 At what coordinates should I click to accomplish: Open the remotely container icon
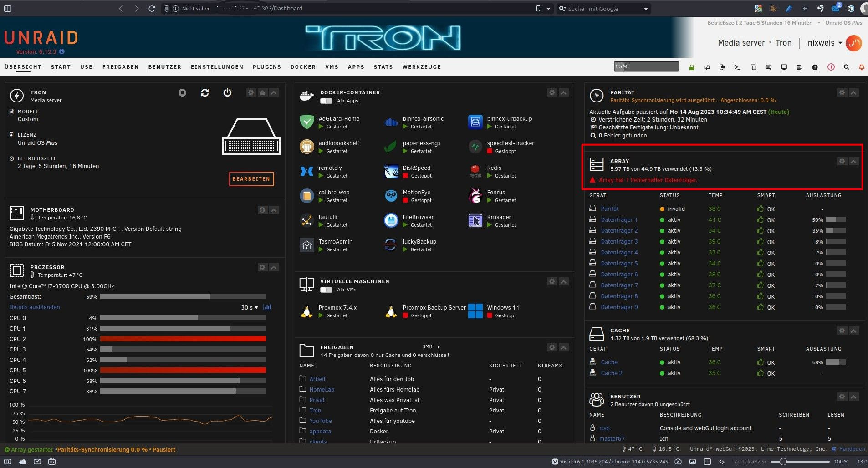pyautogui.click(x=307, y=171)
